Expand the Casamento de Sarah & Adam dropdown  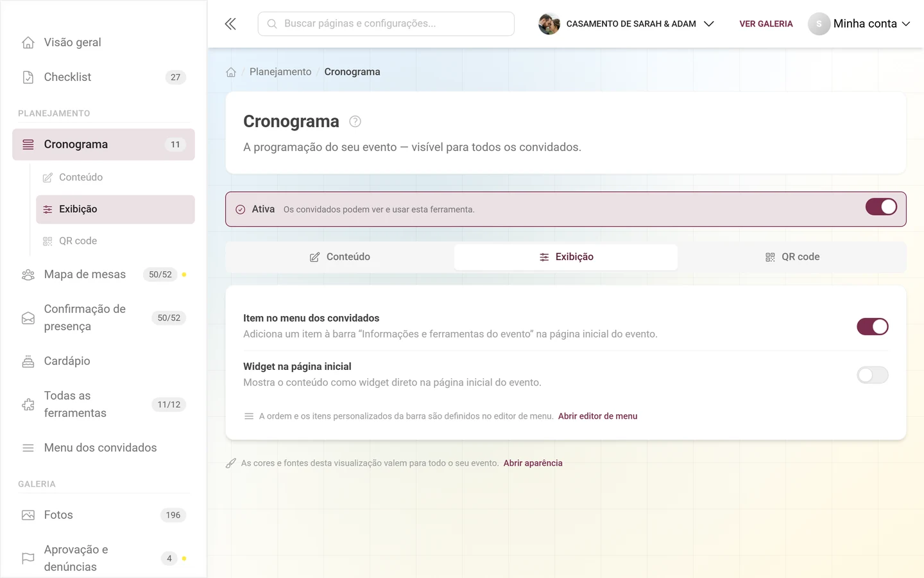tap(626, 24)
